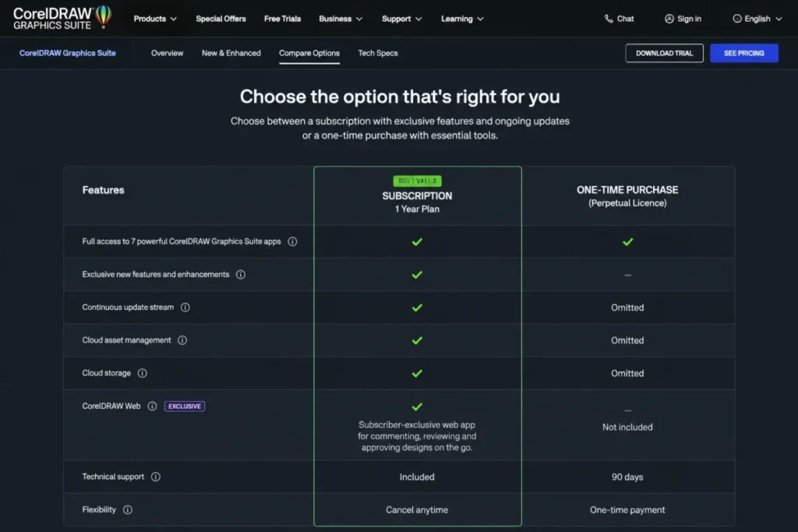Select the Compare Options tab
This screenshot has height=532, width=798.
pyautogui.click(x=309, y=53)
